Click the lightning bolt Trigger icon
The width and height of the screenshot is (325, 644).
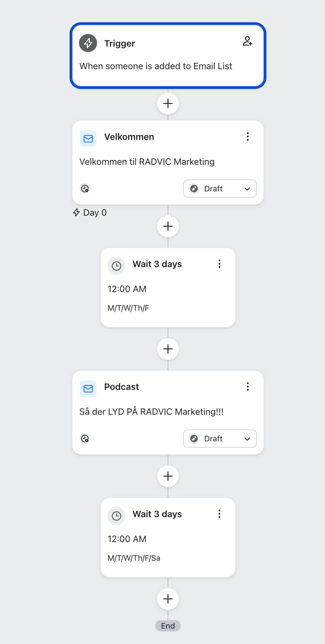(x=88, y=43)
